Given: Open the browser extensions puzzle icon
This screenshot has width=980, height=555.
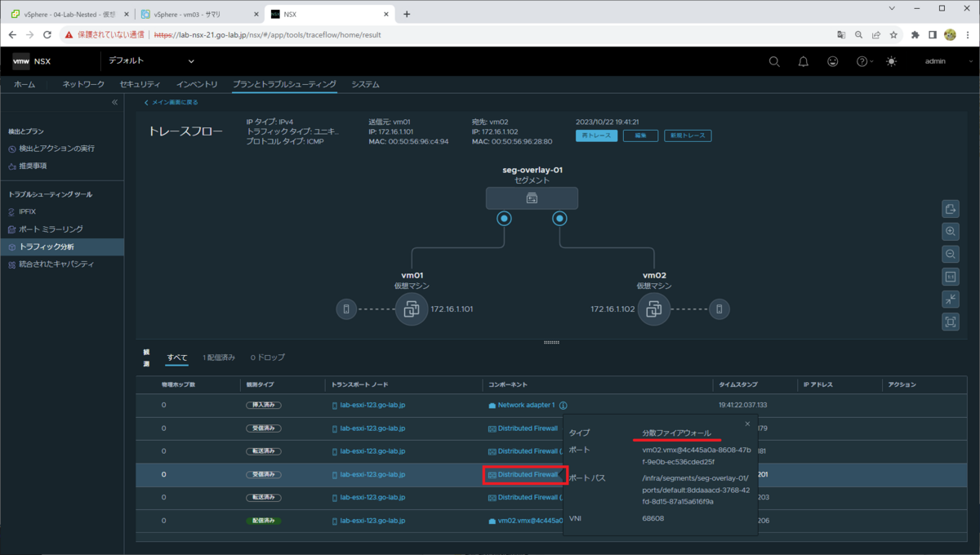Looking at the screenshot, I should click(x=915, y=35).
